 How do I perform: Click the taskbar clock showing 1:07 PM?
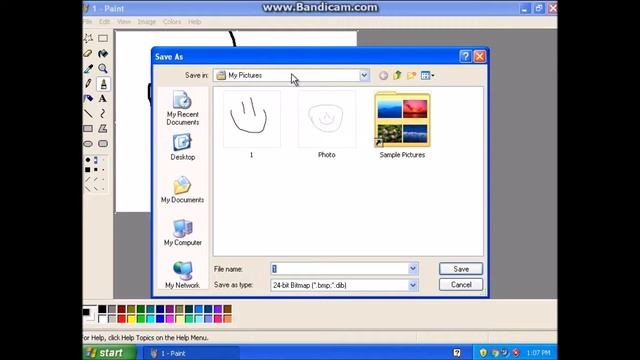coord(538,353)
